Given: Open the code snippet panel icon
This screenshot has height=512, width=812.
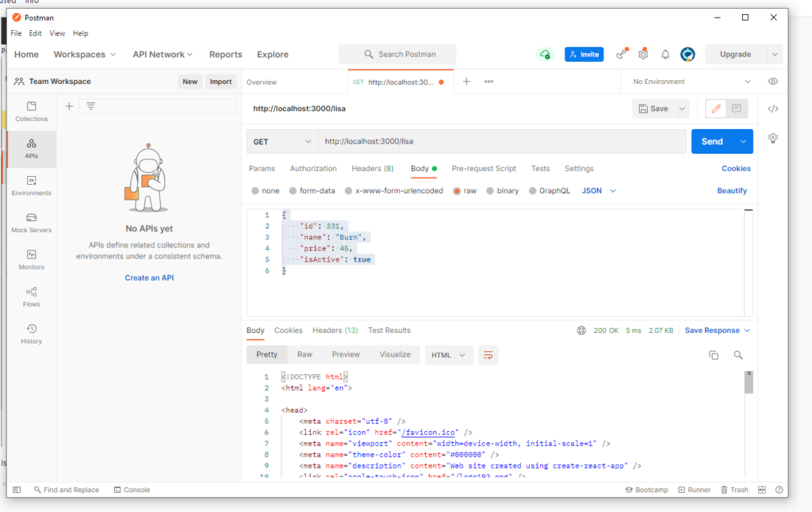Looking at the screenshot, I should (772, 109).
